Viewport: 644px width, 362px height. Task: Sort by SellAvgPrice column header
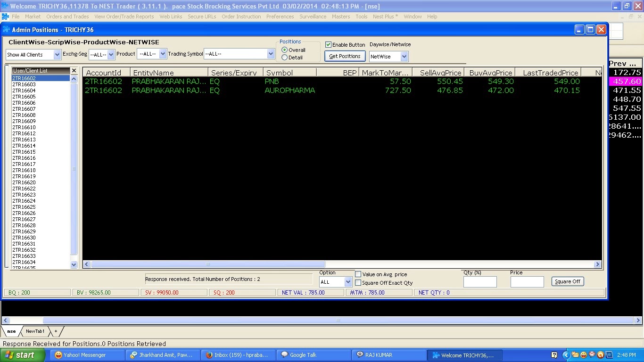coord(438,73)
